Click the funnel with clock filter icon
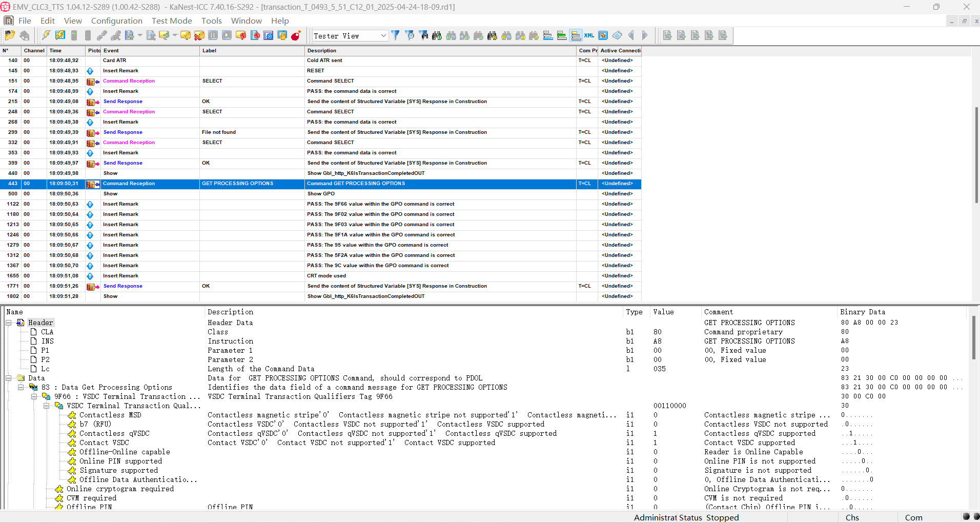This screenshot has width=980, height=523. point(410,35)
